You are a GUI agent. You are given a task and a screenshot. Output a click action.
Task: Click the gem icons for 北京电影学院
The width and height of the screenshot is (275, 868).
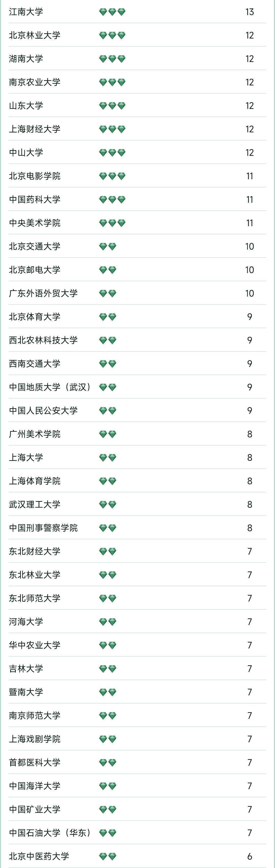click(x=112, y=176)
